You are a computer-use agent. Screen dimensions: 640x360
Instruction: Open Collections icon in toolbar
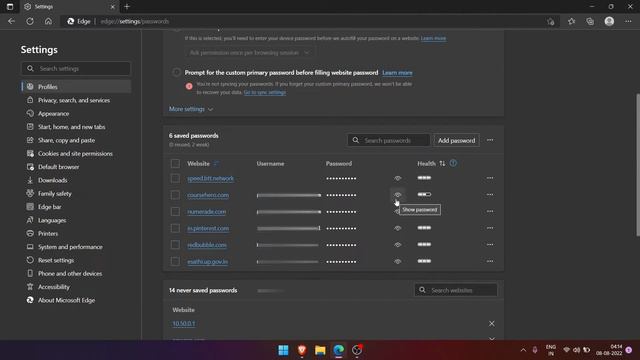pos(590,21)
